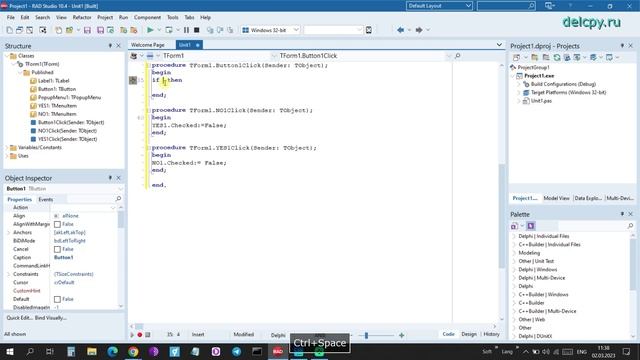Expand the Delphi | Windows palette category
Screen dimensions: 640x360
tap(514, 269)
